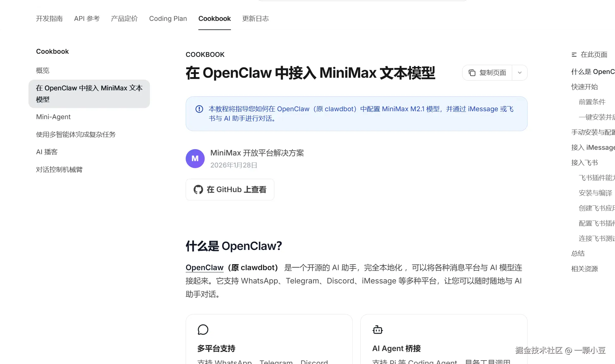Jump to 总结 in page outline
Viewport: 615px width, 364px height.
click(x=578, y=253)
